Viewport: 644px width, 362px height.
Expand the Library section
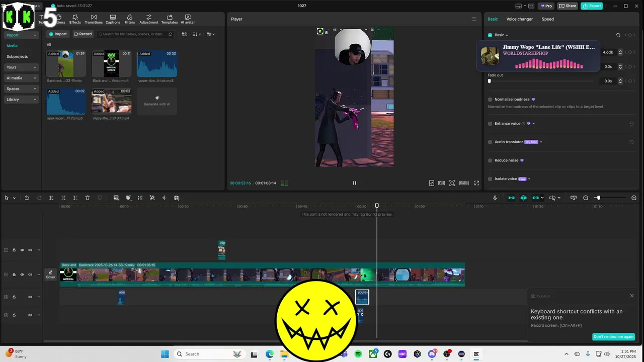click(21, 100)
